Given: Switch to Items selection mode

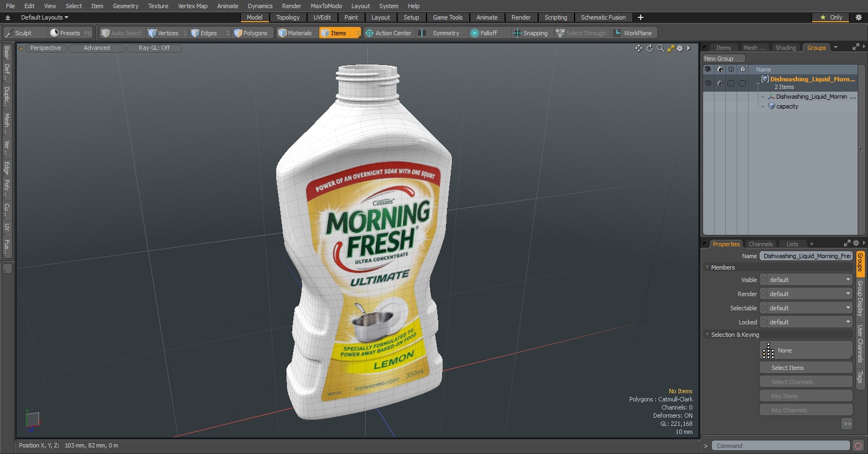Looking at the screenshot, I should coord(339,33).
